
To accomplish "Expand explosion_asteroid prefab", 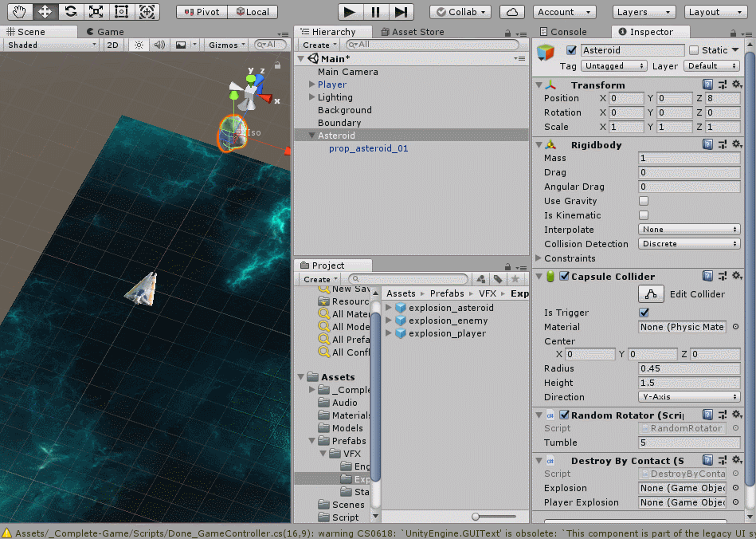I will [388, 308].
